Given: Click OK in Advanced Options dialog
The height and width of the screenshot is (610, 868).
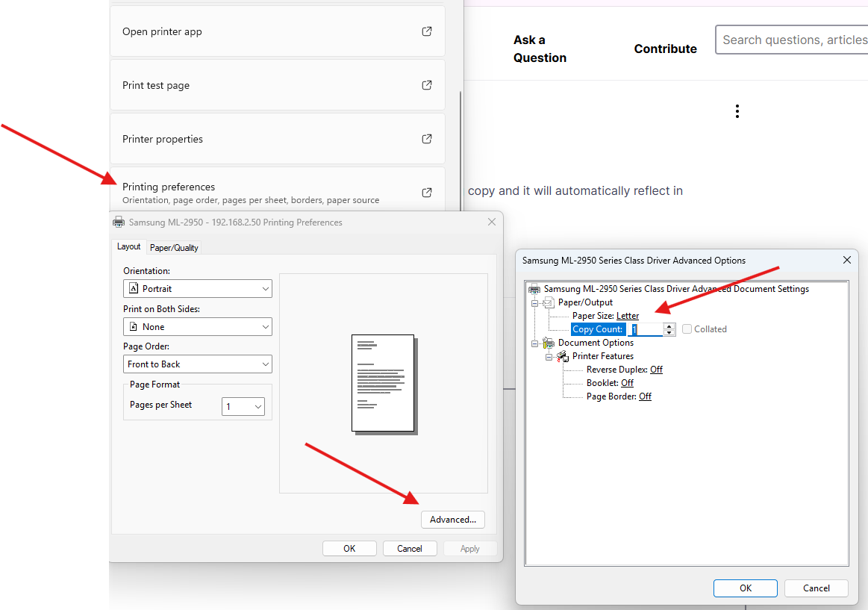Looking at the screenshot, I should (745, 588).
